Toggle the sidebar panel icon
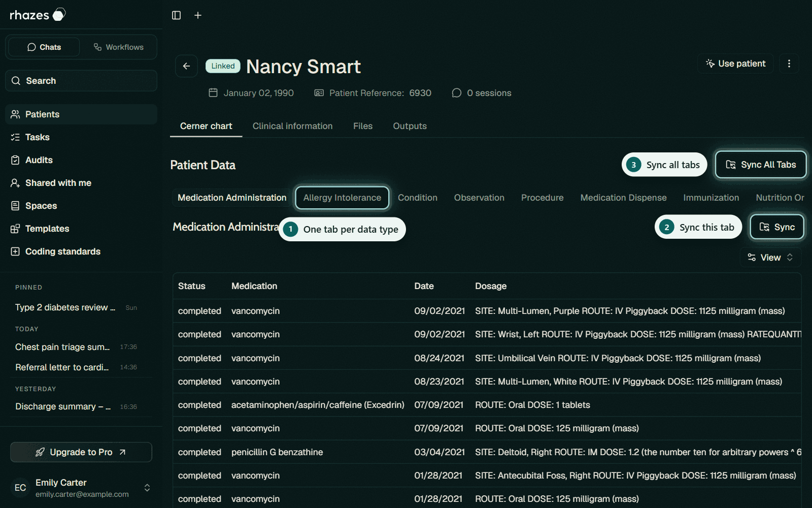The width and height of the screenshot is (812, 508). tap(176, 15)
